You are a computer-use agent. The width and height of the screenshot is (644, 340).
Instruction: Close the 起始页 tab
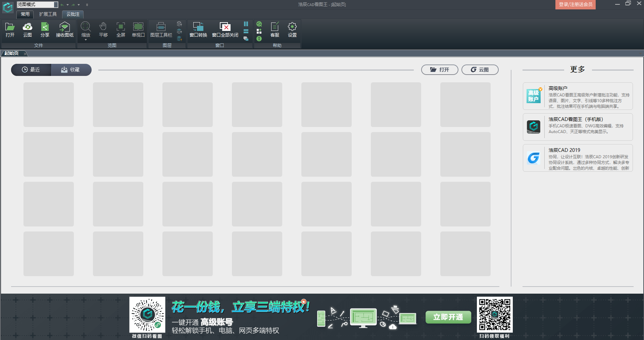point(25,53)
